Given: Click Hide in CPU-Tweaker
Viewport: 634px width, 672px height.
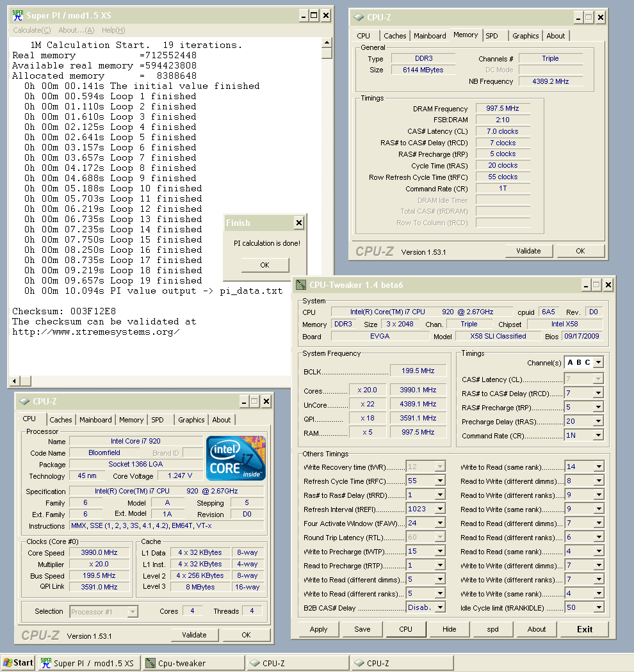Looking at the screenshot, I should [x=450, y=629].
